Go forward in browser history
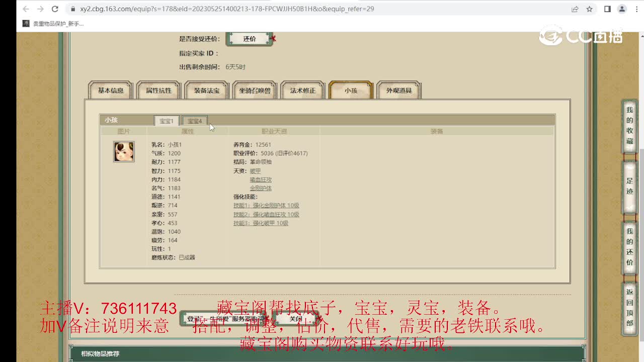The image size is (644, 362). pyautogui.click(x=41, y=9)
